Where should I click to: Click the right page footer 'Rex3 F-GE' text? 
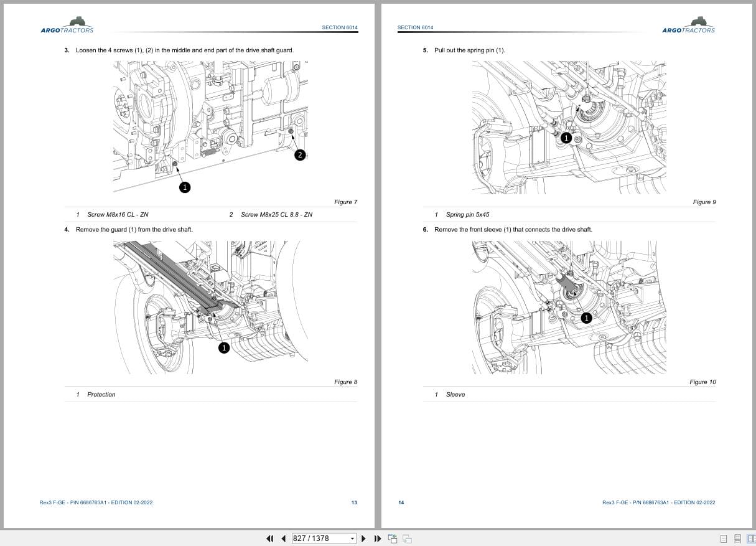[659, 502]
